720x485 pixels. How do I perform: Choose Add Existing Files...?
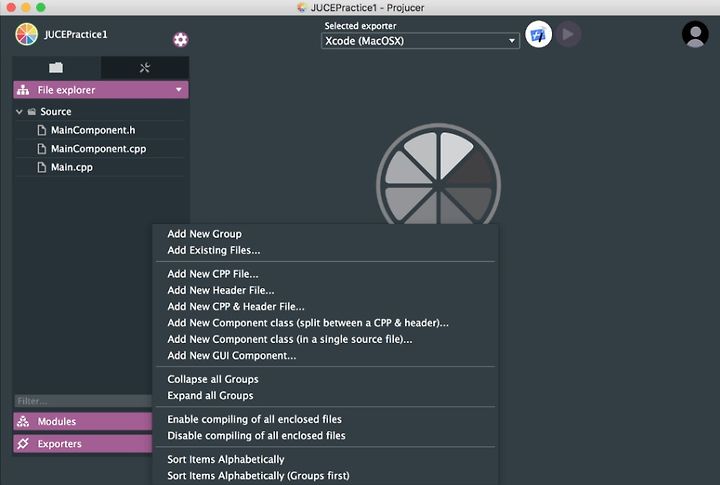(x=325, y=250)
